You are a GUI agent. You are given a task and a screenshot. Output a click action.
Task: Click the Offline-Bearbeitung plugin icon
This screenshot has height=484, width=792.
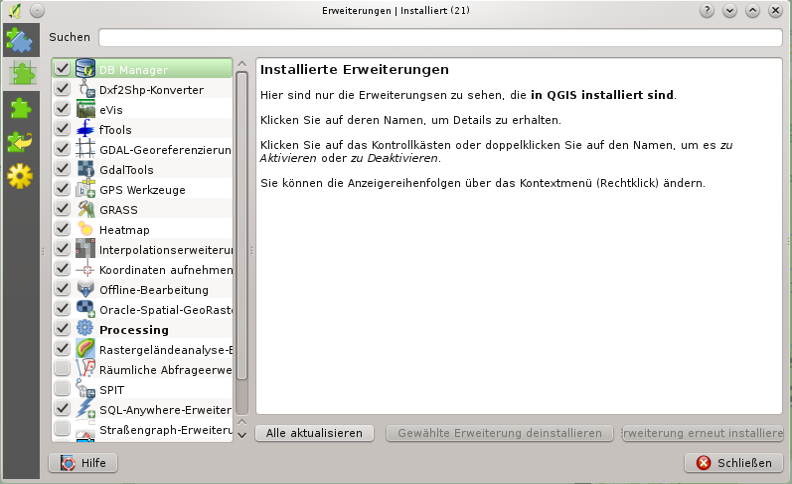[85, 289]
